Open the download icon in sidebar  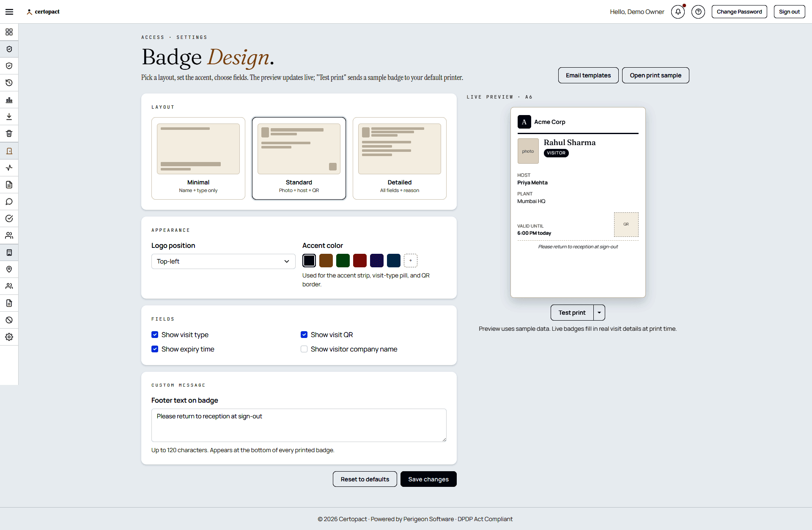tap(9, 117)
